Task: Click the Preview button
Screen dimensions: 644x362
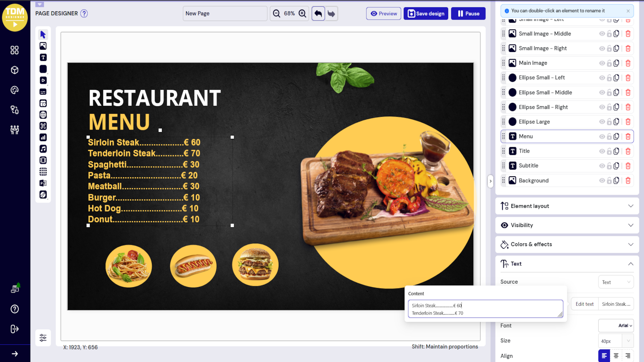Action: tap(383, 13)
